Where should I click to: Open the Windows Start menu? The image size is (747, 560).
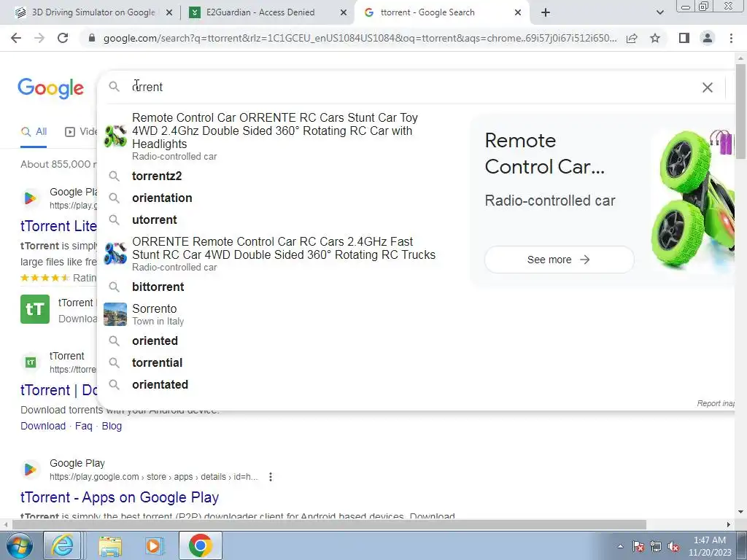[x=20, y=545]
